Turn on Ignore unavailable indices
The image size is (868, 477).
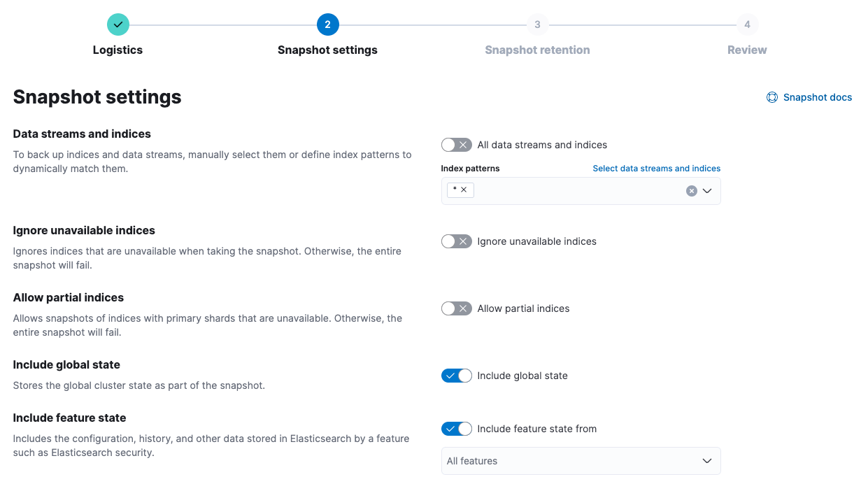[x=456, y=241]
